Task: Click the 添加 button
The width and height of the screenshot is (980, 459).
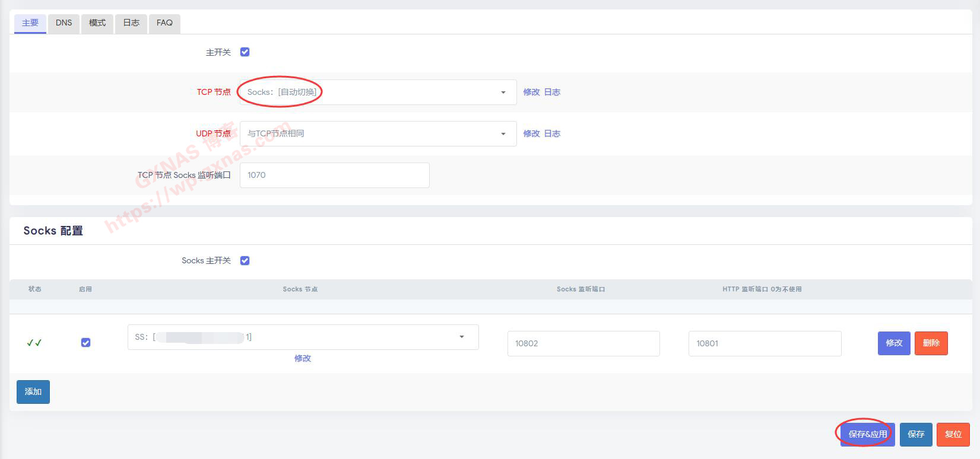Action: point(33,392)
